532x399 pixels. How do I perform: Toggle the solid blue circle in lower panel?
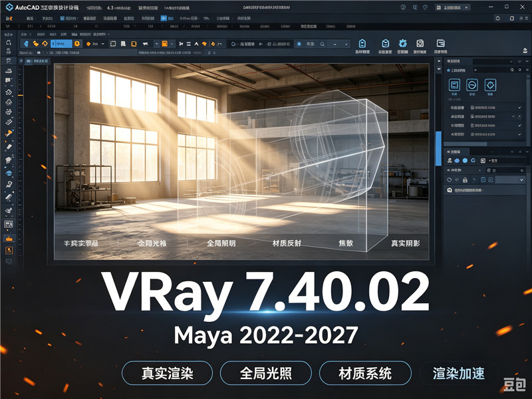(x=465, y=160)
